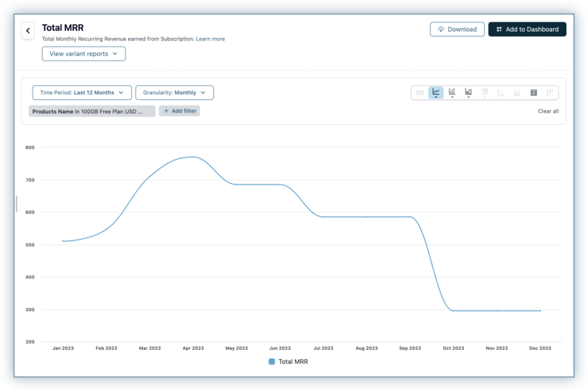
Task: Click Add filter button
Action: click(x=179, y=111)
